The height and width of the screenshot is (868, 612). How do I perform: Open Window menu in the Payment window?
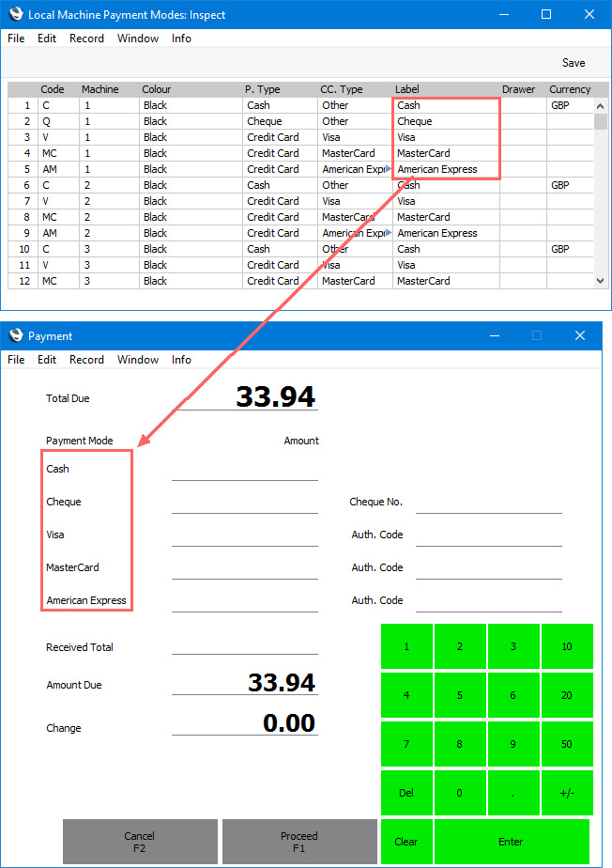(x=138, y=359)
